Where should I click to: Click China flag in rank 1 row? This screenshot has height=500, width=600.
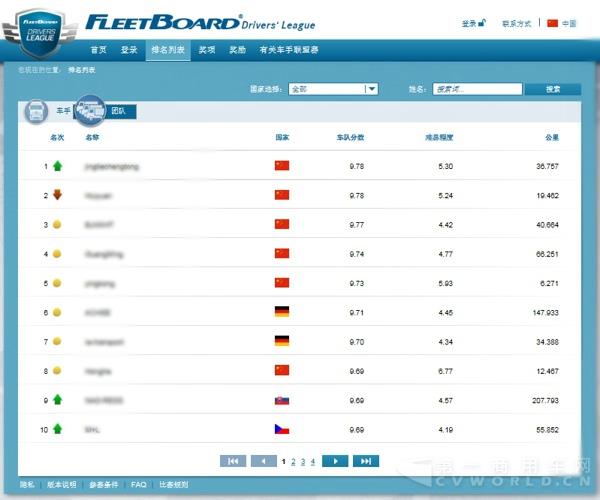click(x=282, y=166)
